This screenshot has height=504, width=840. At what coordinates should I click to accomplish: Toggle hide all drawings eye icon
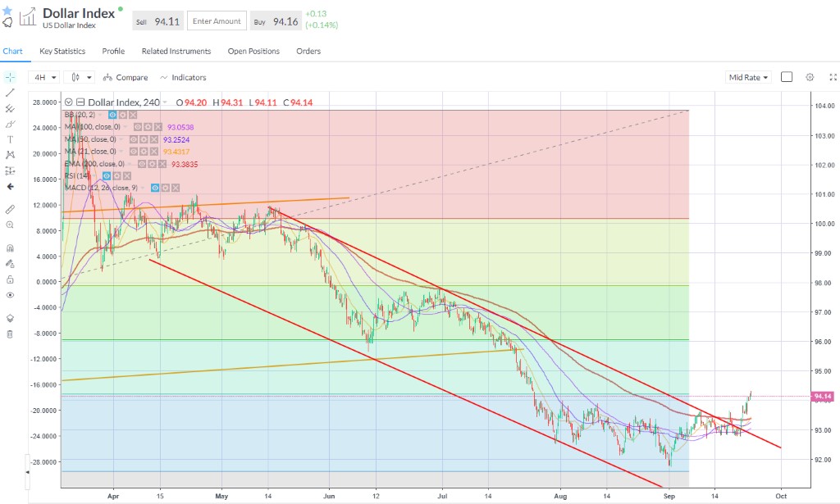point(10,295)
